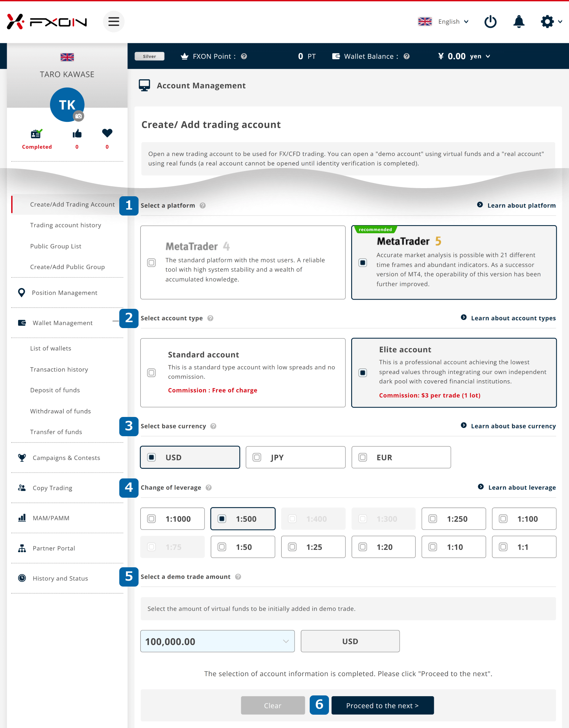Select the MetaTrader 4 platform
The height and width of the screenshot is (728, 569).
click(243, 263)
